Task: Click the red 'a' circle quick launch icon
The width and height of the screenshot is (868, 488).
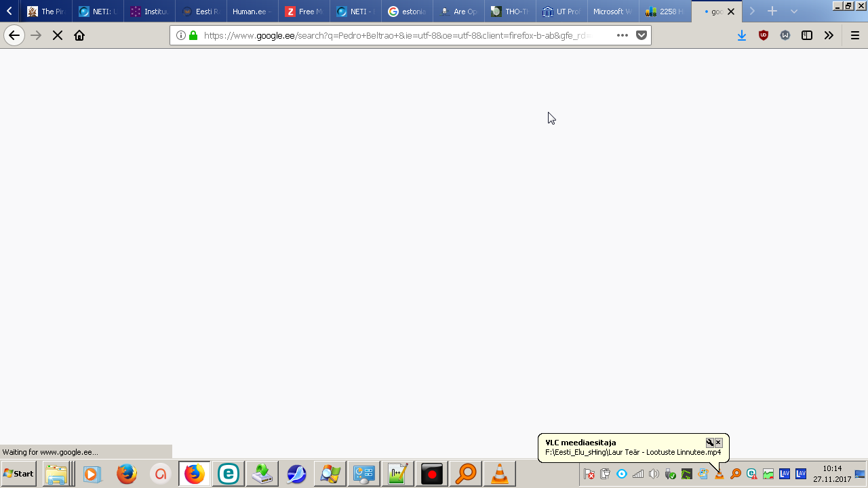Action: 161,474
